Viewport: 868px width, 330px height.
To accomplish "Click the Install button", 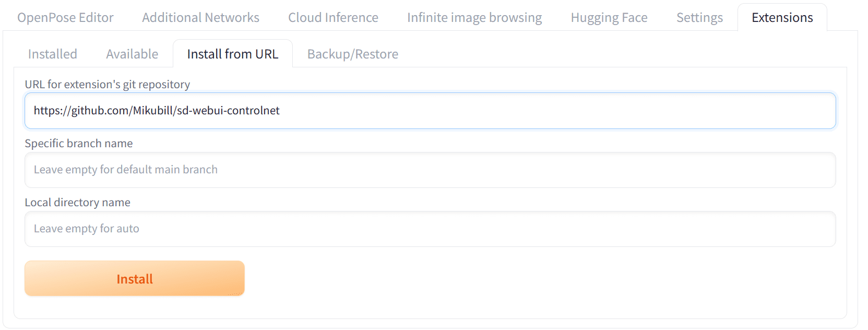I will coord(135,279).
